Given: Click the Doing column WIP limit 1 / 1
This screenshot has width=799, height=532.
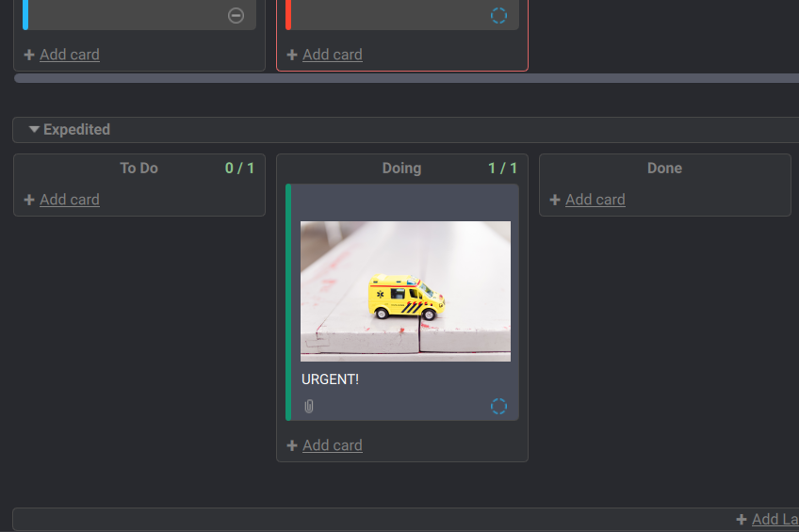Looking at the screenshot, I should click(x=502, y=168).
